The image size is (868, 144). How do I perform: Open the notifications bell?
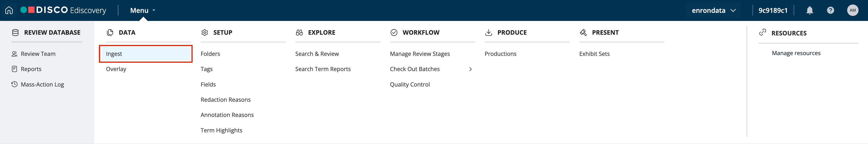point(809,10)
